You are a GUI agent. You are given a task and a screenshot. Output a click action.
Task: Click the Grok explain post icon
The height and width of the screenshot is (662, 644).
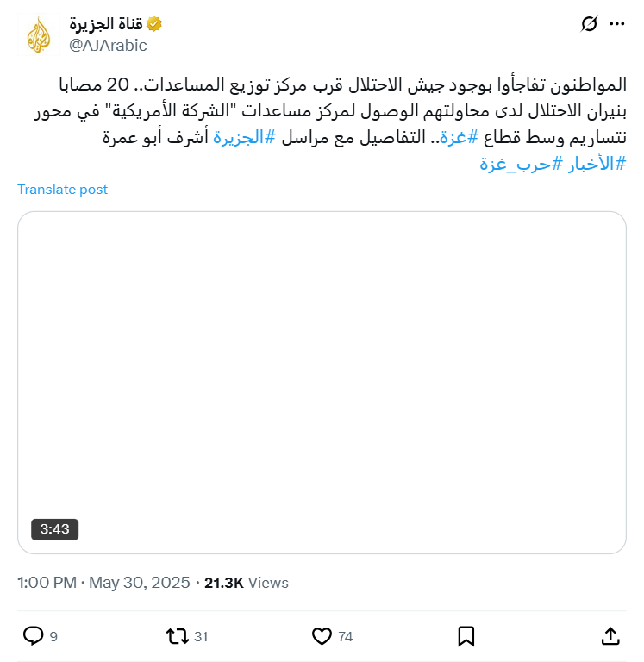tap(590, 24)
